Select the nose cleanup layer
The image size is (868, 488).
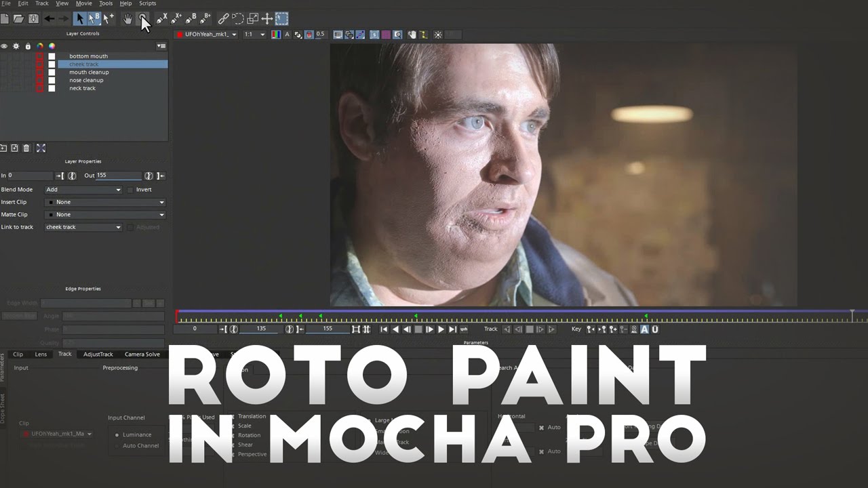(x=85, y=80)
